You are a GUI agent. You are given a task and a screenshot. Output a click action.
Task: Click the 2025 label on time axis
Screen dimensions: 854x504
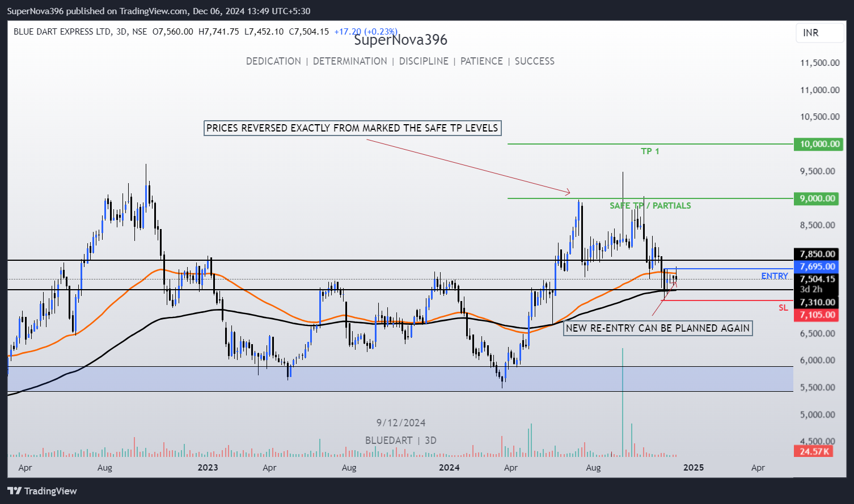694,468
